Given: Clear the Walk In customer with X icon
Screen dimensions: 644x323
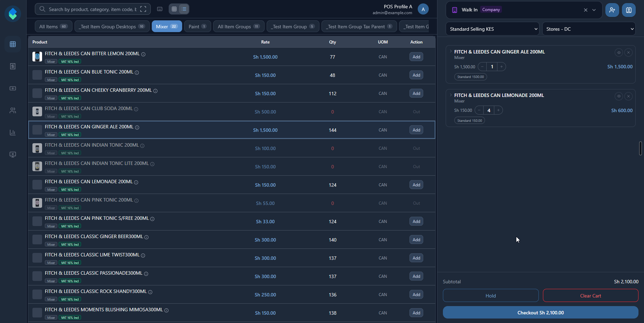Looking at the screenshot, I should pyautogui.click(x=586, y=10).
